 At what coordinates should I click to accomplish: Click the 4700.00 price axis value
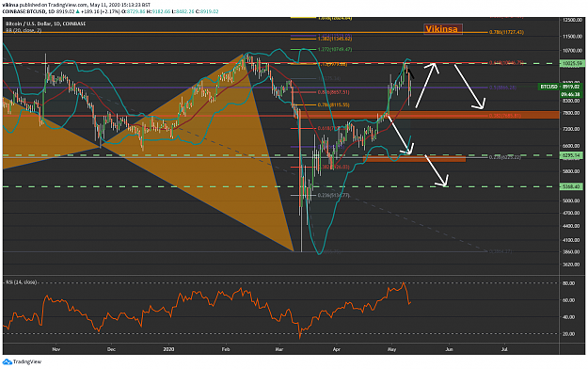[x=571, y=213]
